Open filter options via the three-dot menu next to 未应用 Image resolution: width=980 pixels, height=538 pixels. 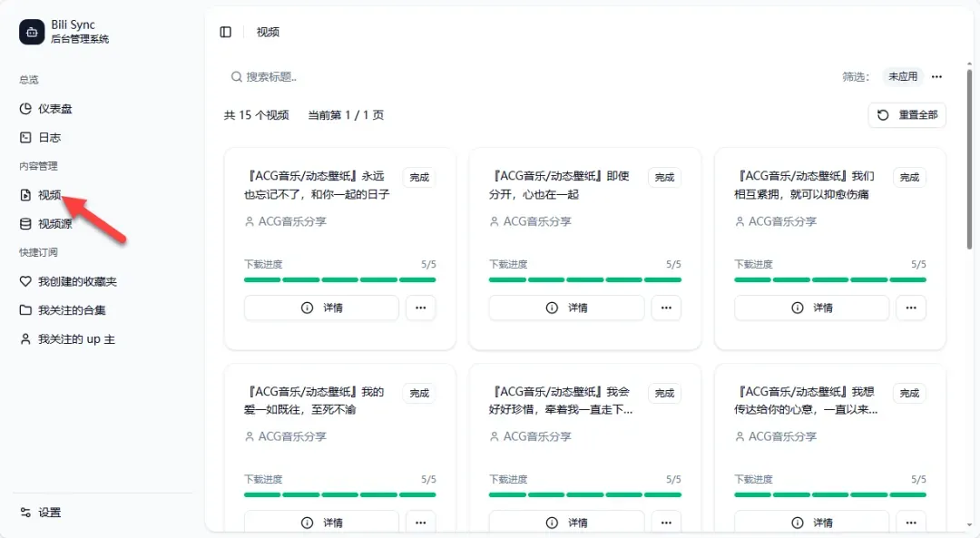936,77
